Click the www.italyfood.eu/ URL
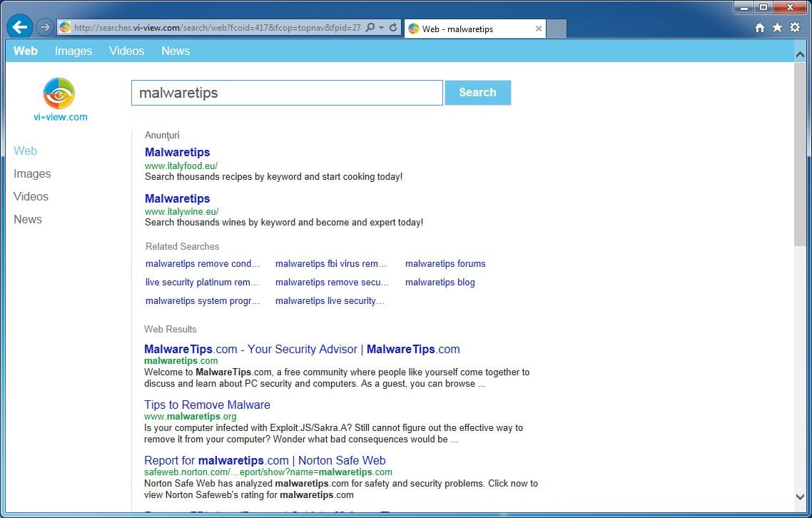812x518 pixels. tap(181, 166)
